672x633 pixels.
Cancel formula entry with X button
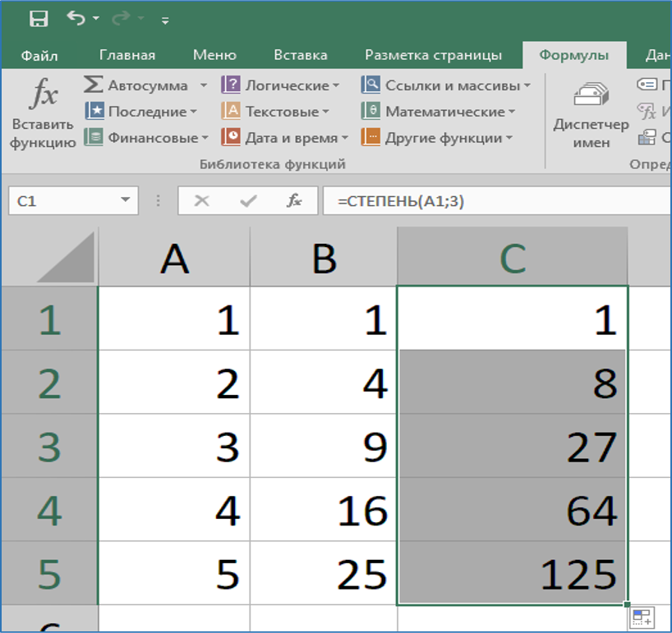tap(201, 200)
